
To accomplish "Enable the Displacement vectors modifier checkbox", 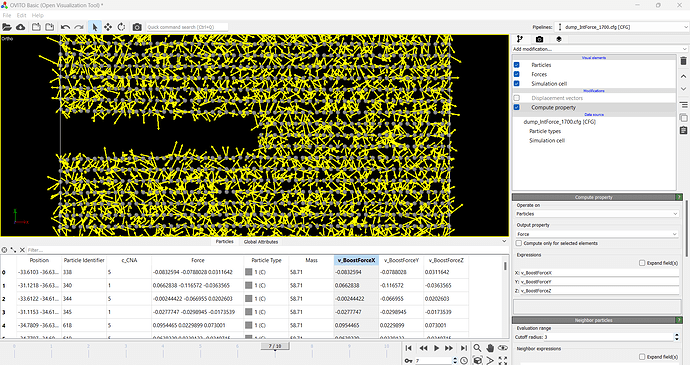I will [x=517, y=98].
